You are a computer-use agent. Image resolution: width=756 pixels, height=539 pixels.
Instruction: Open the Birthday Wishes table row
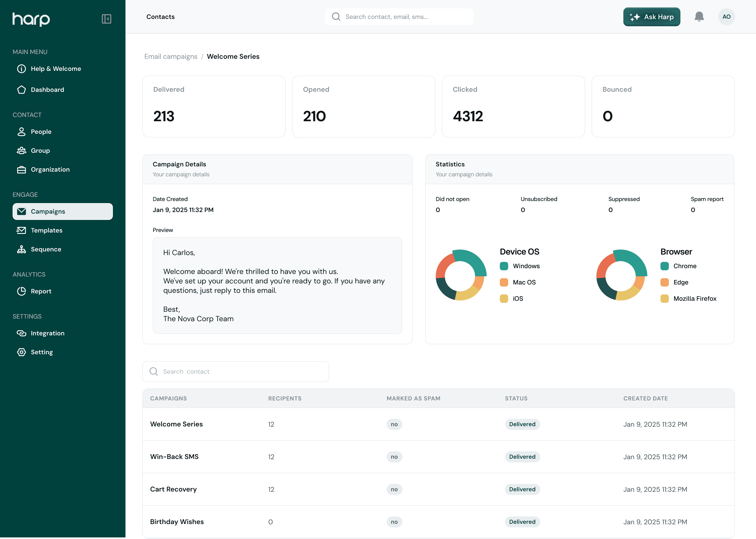click(x=438, y=522)
